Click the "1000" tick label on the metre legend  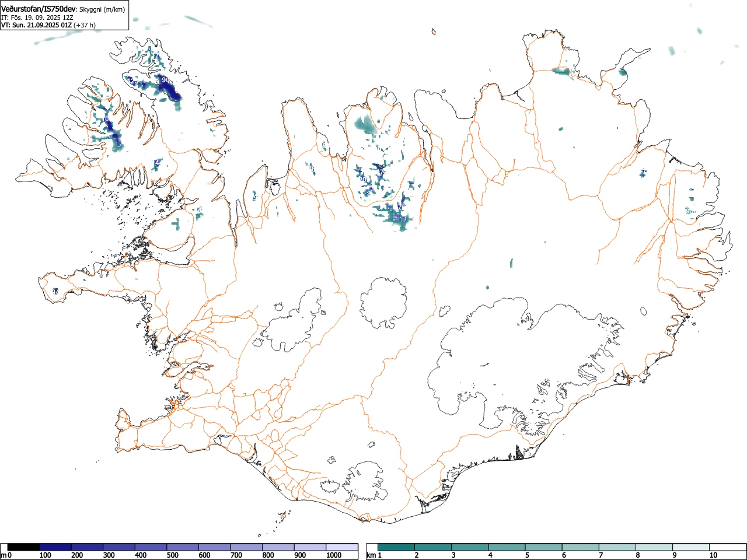333,555
